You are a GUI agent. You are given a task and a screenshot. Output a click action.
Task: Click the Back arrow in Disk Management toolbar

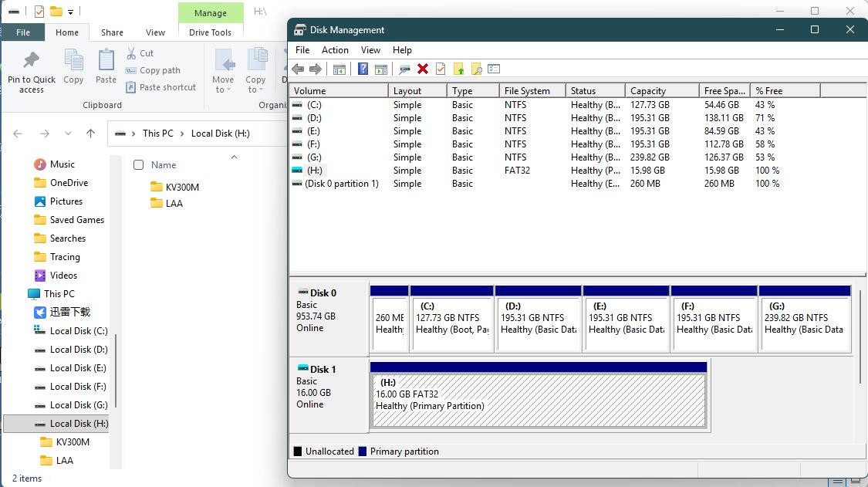(x=298, y=69)
